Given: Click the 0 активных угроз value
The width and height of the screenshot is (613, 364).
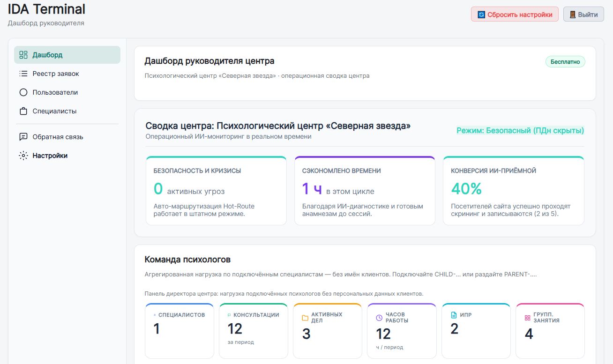Looking at the screenshot, I should (x=189, y=189).
